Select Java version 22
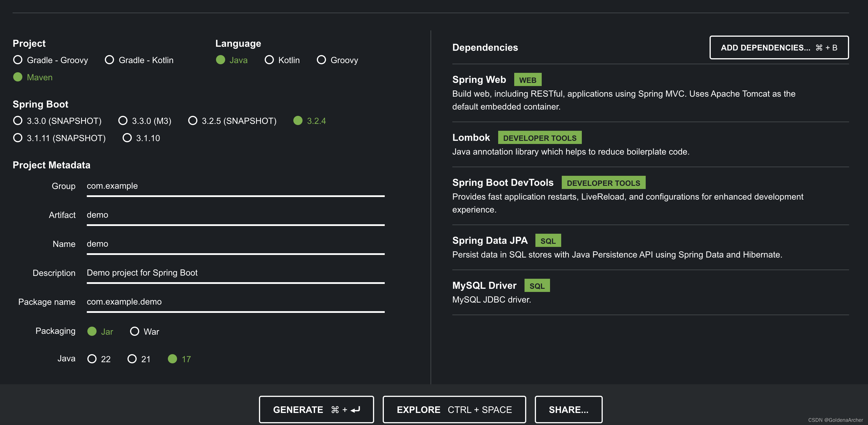 point(92,359)
